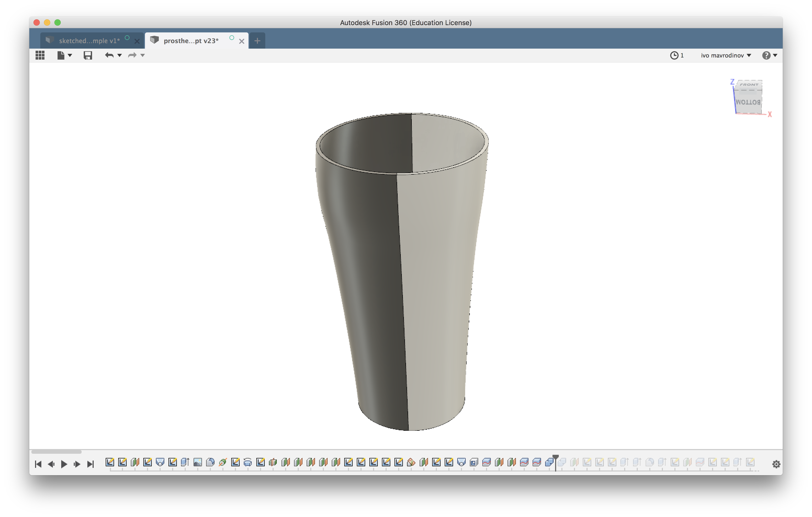The image size is (812, 517).
Task: Select the first offset plane feature in timeline
Action: coord(135,462)
